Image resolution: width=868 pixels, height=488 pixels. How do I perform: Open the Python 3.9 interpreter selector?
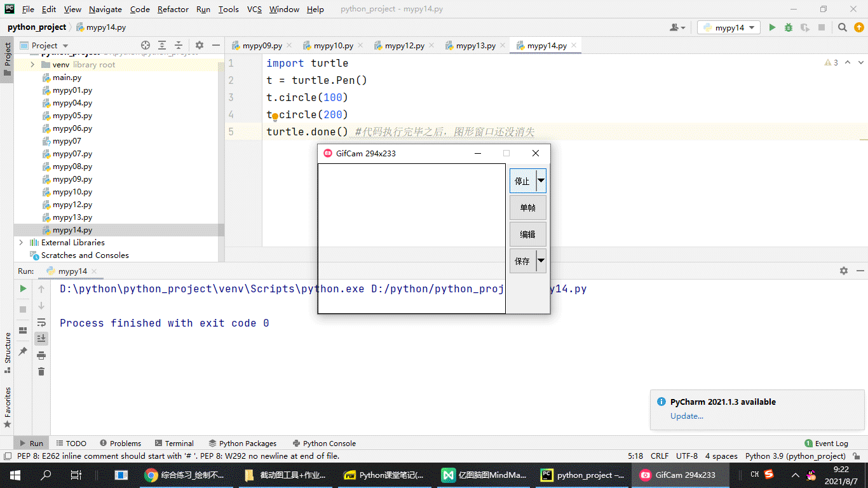[x=796, y=456]
